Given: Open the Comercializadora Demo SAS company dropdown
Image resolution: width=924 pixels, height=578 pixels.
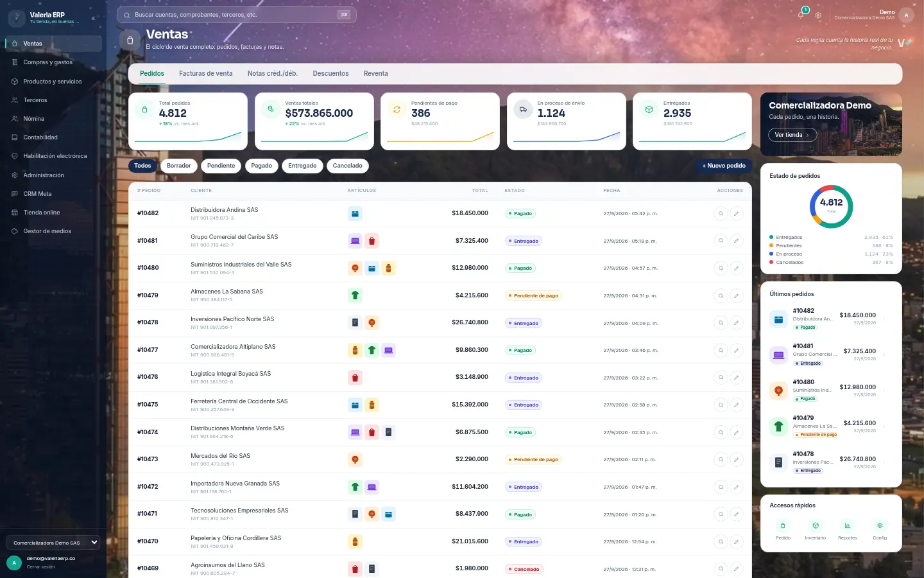Looking at the screenshot, I should 53,543.
